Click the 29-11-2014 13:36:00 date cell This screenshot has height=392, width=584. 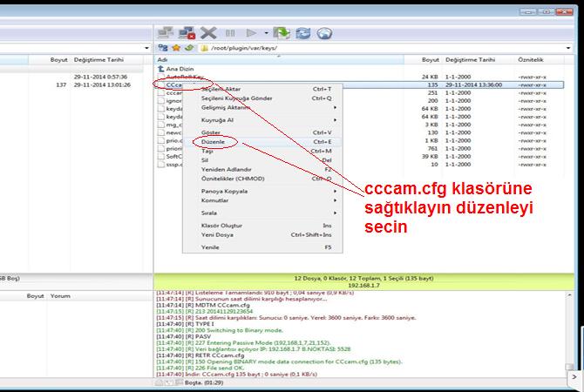click(x=473, y=84)
